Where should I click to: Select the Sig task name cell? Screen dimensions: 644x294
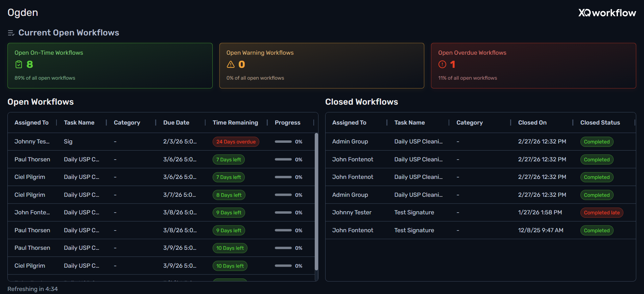[68, 142]
